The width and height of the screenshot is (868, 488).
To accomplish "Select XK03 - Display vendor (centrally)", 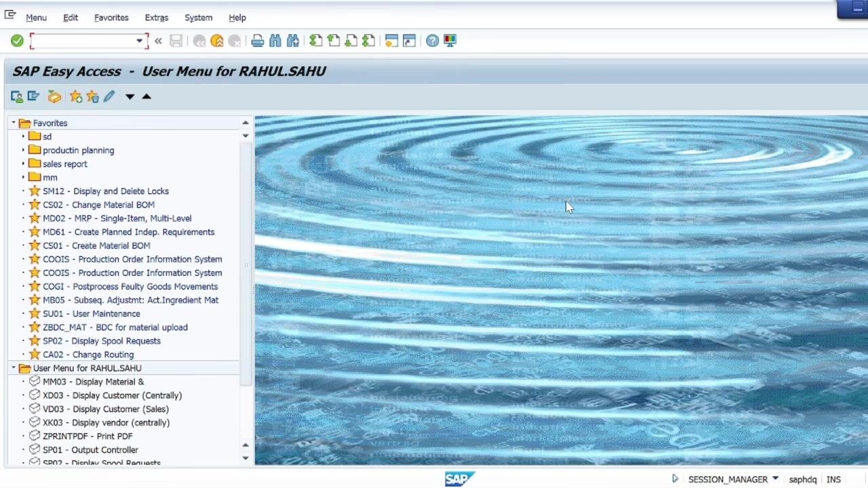I will 106,422.
